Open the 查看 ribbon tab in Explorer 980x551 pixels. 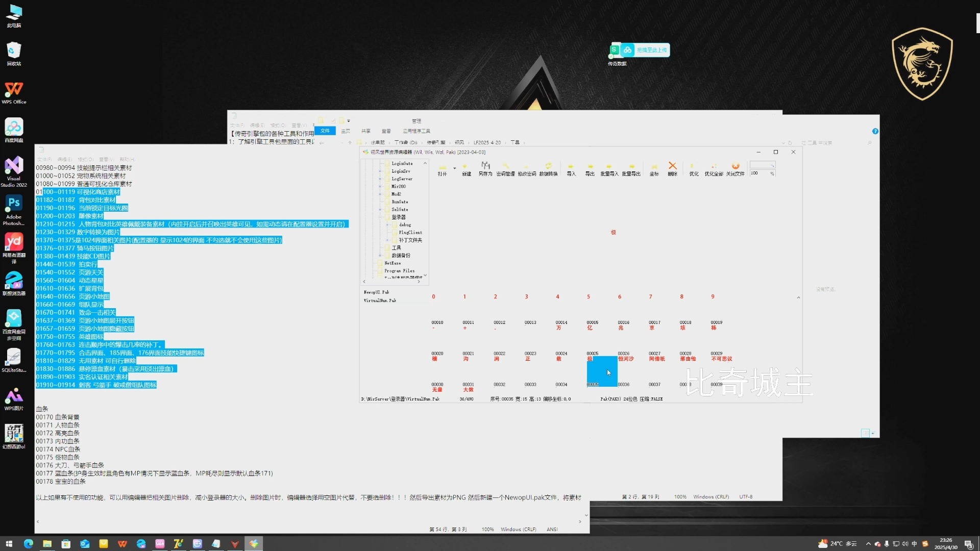point(386,131)
